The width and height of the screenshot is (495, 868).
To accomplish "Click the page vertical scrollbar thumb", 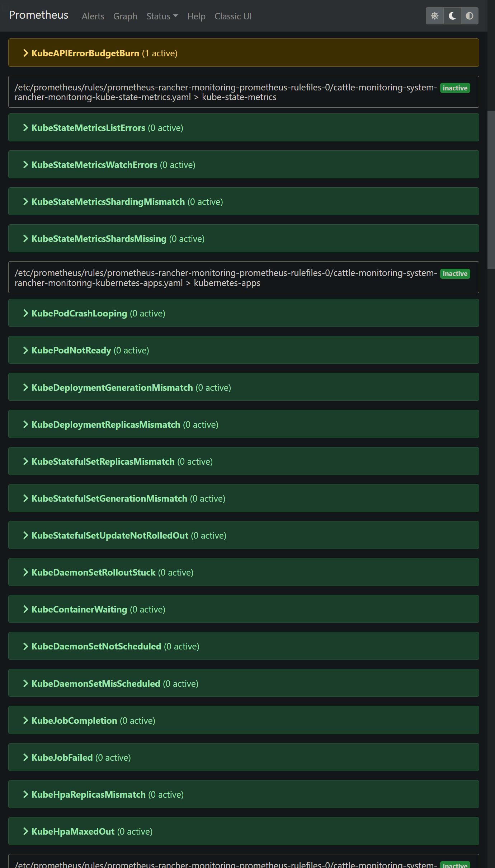I will (x=491, y=190).
